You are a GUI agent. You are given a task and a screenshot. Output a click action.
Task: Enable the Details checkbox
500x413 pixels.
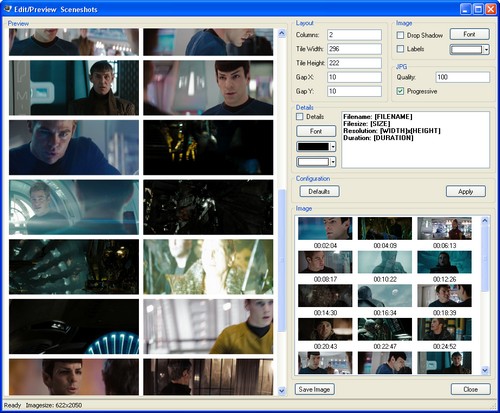tap(300, 117)
